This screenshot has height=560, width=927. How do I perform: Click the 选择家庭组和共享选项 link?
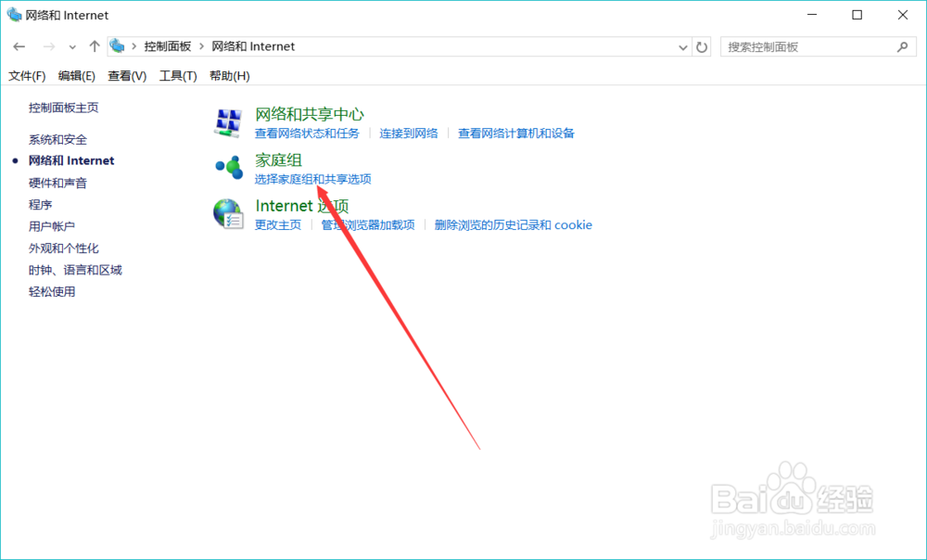click(x=313, y=180)
